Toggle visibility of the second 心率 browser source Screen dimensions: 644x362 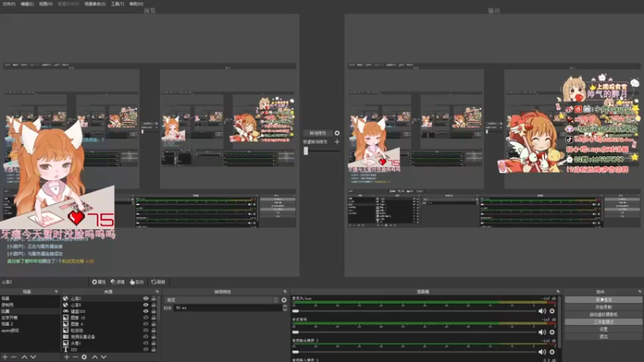[146, 305]
